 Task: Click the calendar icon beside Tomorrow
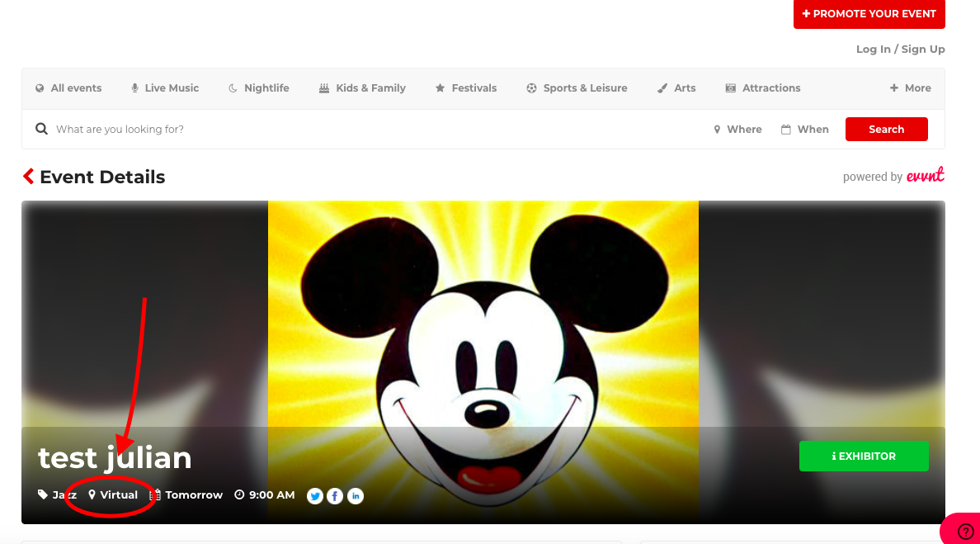tap(155, 494)
